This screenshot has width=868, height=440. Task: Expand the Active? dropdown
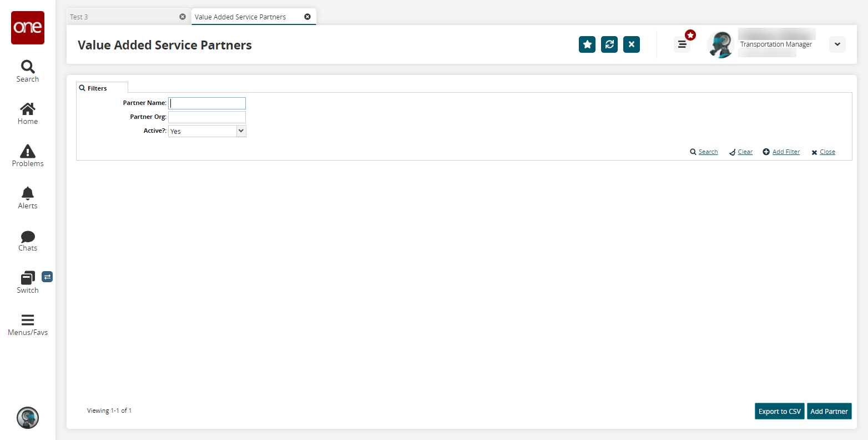pyautogui.click(x=207, y=131)
